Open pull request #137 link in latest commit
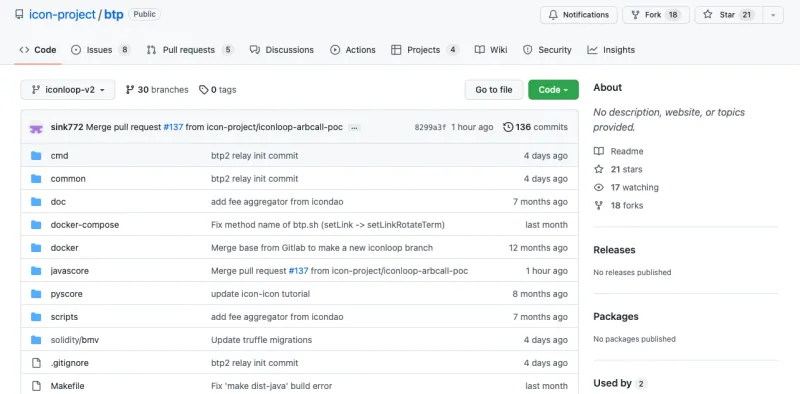The height and width of the screenshot is (394, 800). (173, 127)
